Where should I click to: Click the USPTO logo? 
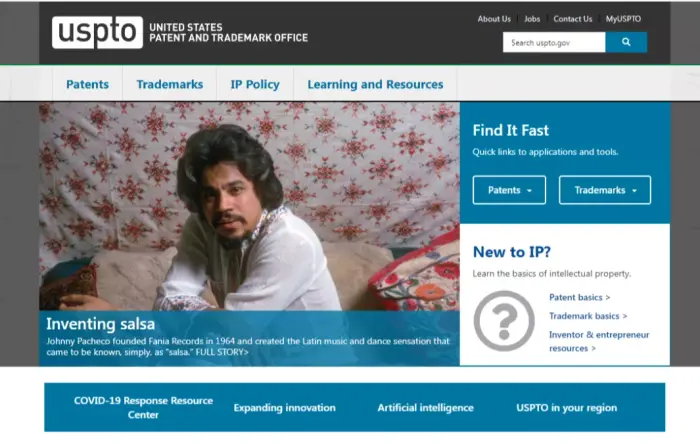coord(97,32)
